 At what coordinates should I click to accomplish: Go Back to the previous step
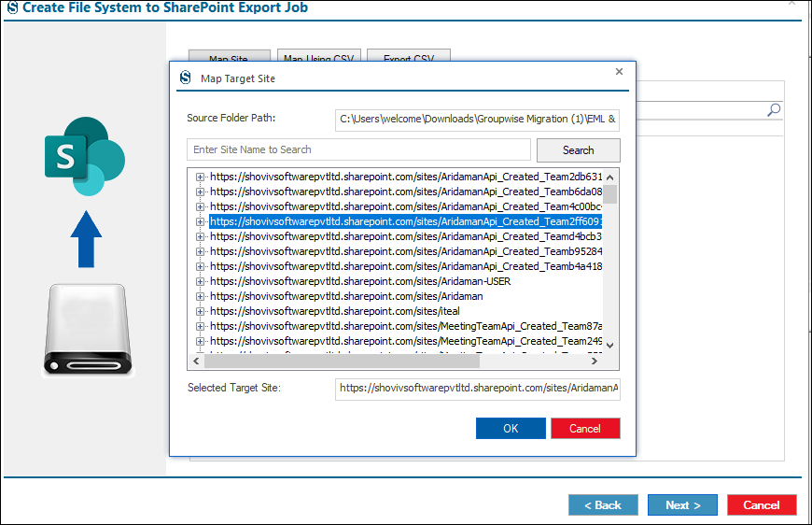pyautogui.click(x=603, y=505)
